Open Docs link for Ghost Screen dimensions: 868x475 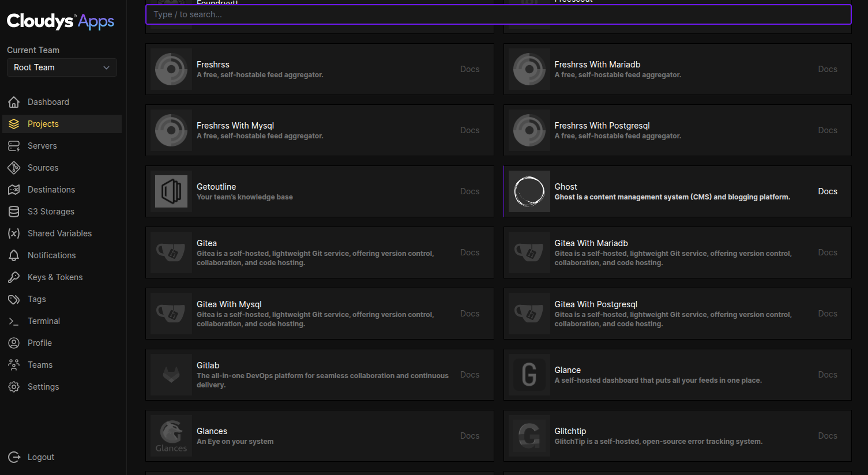click(x=828, y=191)
